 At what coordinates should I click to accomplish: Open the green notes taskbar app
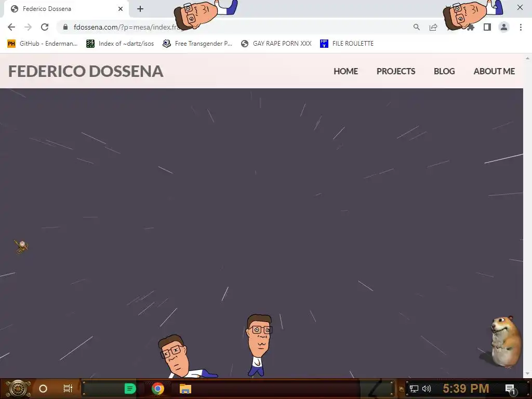pyautogui.click(x=130, y=389)
